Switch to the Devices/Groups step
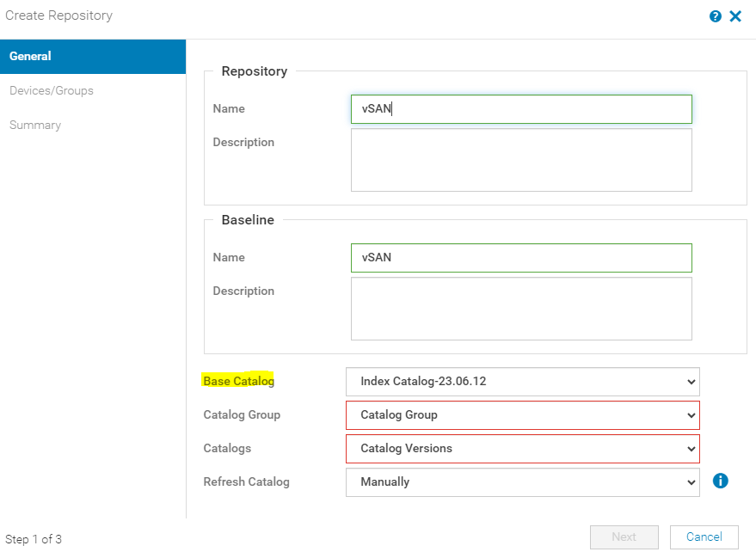Viewport: 756px width, 558px height. (52, 89)
